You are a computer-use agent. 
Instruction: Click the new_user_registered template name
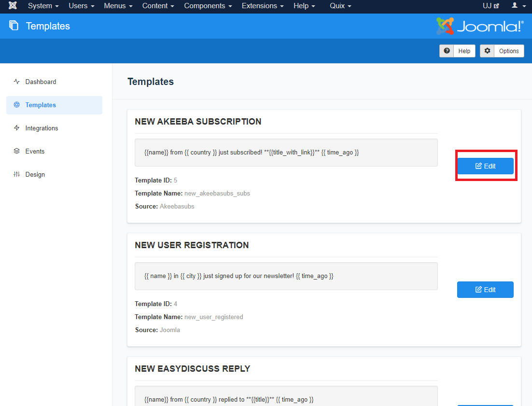point(214,317)
